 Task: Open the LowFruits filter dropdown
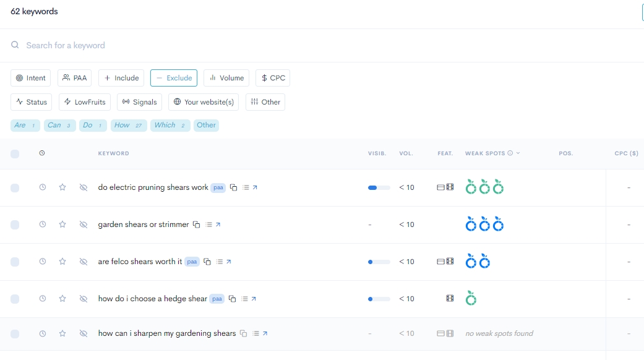coord(85,102)
